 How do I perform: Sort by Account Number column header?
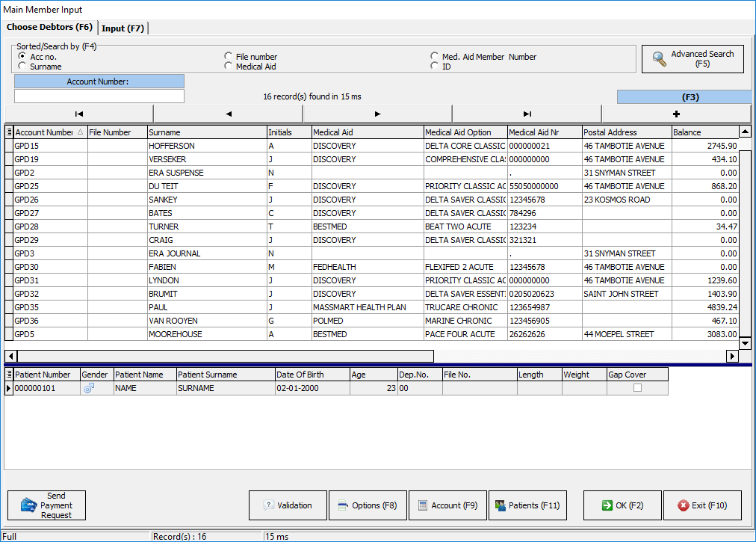(x=43, y=132)
